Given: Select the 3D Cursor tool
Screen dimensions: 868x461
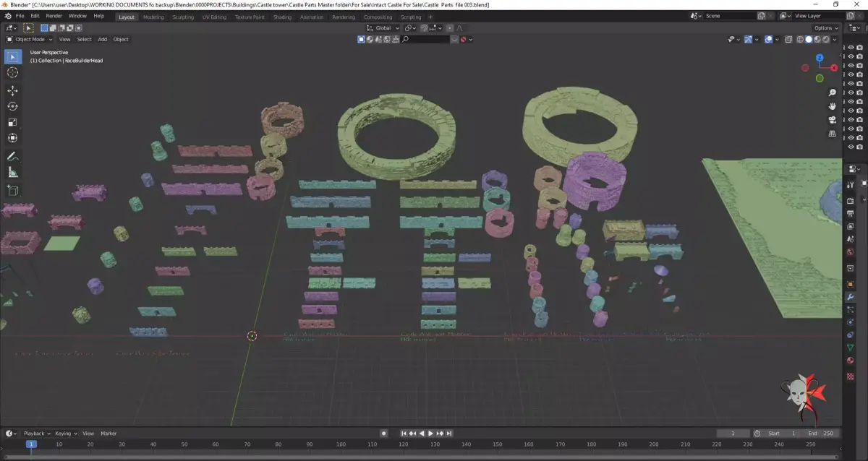Looking at the screenshot, I should pyautogui.click(x=12, y=72).
